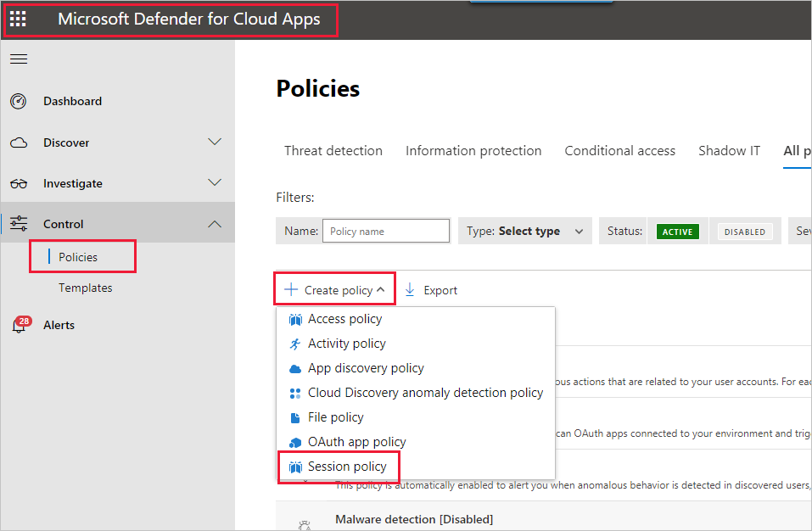The image size is (812, 531).
Task: Open the Type Select type dropdown
Action: [525, 231]
